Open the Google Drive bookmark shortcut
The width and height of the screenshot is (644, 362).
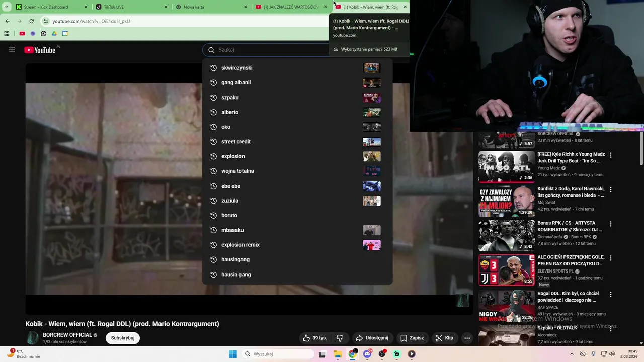54,34
